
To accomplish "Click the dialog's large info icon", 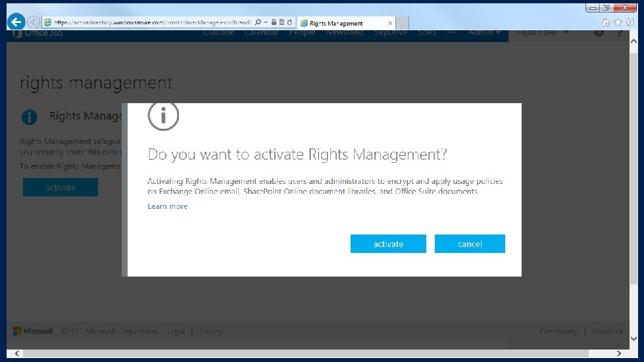I will coord(163,116).
